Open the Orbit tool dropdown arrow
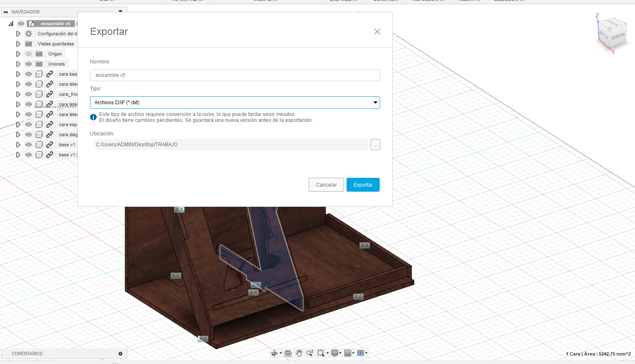Image resolution: width=635 pixels, height=364 pixels. point(281,353)
